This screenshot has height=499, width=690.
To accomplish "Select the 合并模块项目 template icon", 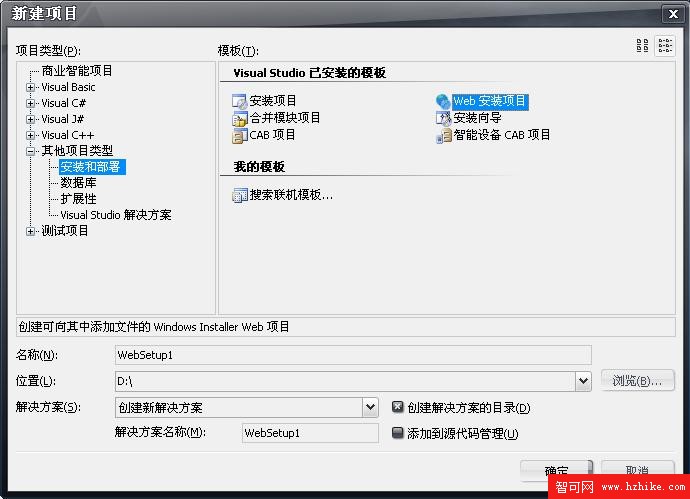I will tap(240, 118).
